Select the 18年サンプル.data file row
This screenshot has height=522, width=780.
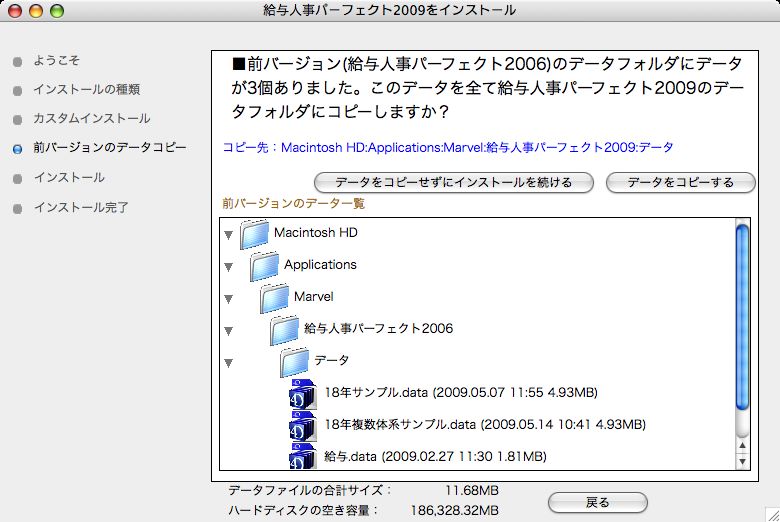tap(461, 393)
